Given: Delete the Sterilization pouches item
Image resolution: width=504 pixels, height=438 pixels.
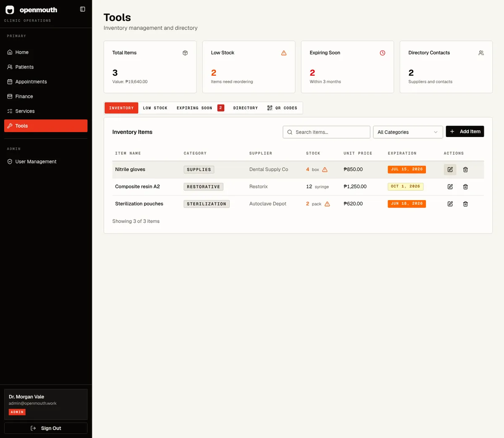Looking at the screenshot, I should pos(465,204).
